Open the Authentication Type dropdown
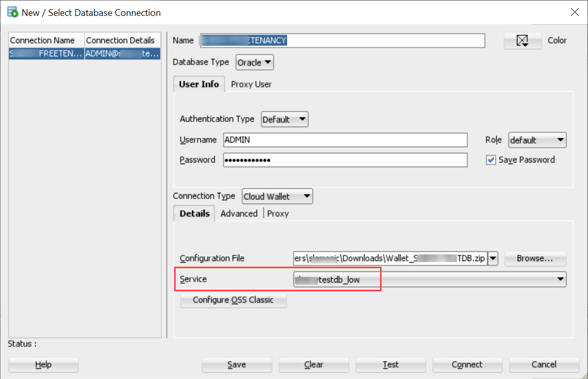The image size is (588, 379). click(284, 119)
